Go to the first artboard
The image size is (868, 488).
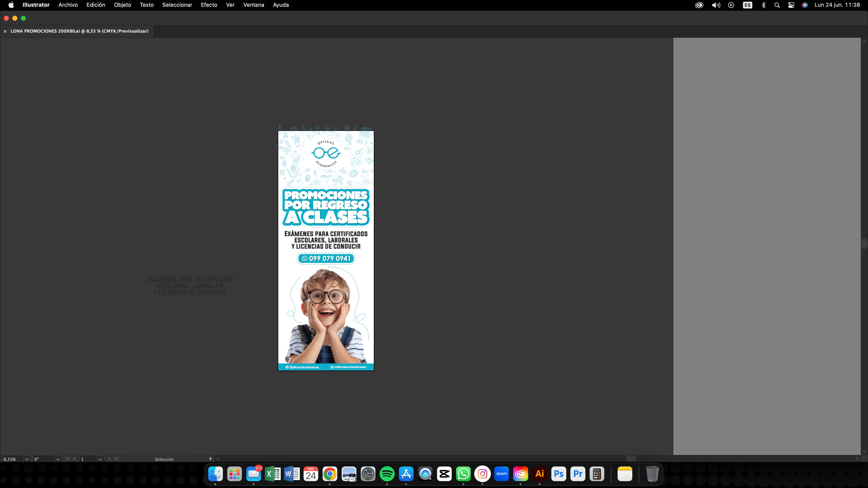pyautogui.click(x=67, y=459)
